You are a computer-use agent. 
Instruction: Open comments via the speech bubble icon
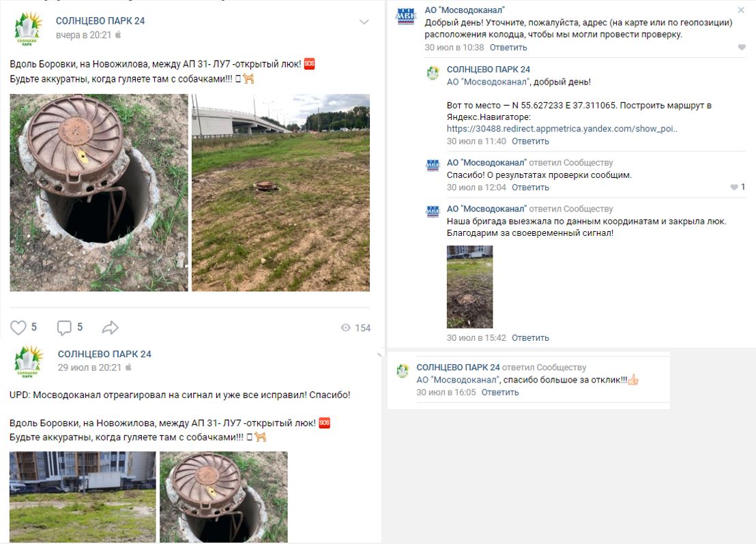[64, 328]
